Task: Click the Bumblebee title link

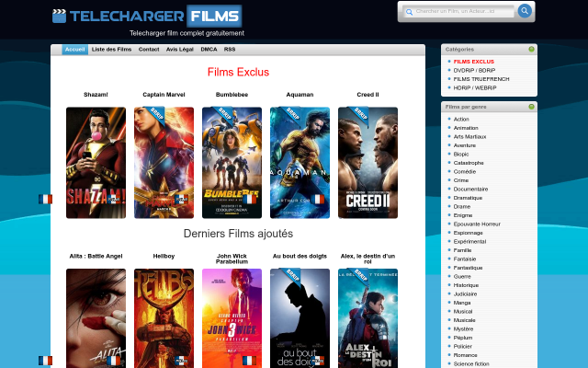Action: 232,95
